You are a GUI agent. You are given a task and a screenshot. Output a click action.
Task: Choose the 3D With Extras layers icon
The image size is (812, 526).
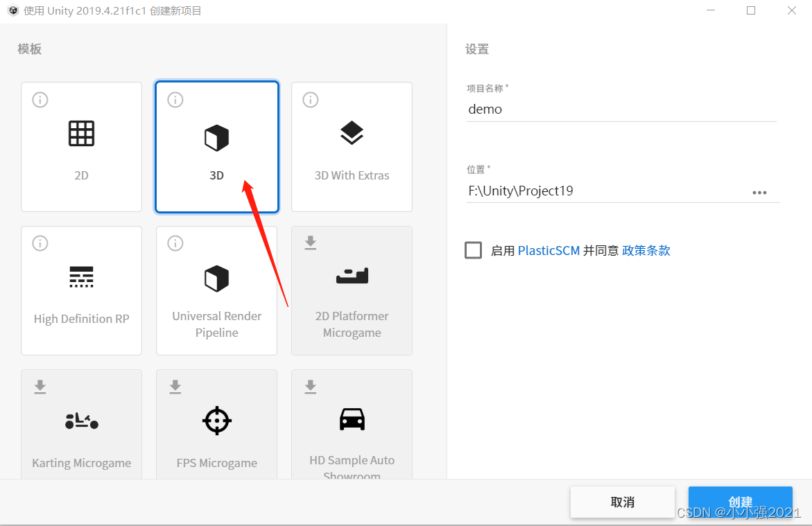tap(352, 133)
